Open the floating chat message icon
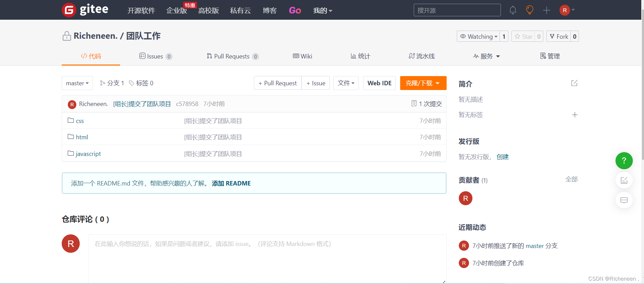 point(624,200)
